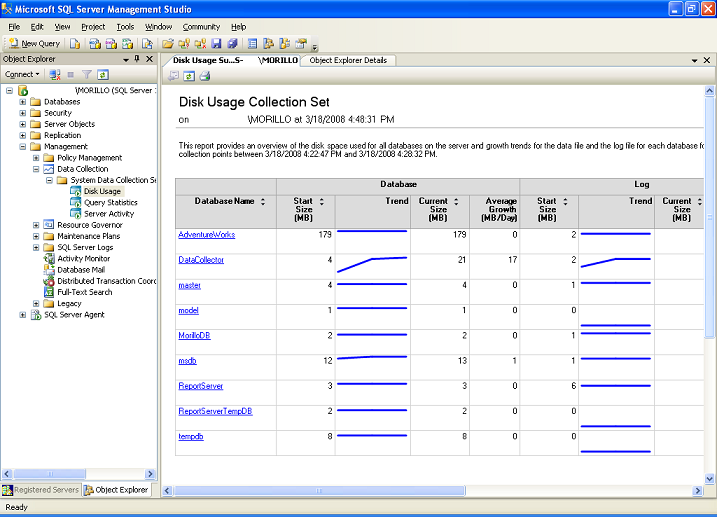
Task: Click the Open File folder icon
Action: point(168,43)
